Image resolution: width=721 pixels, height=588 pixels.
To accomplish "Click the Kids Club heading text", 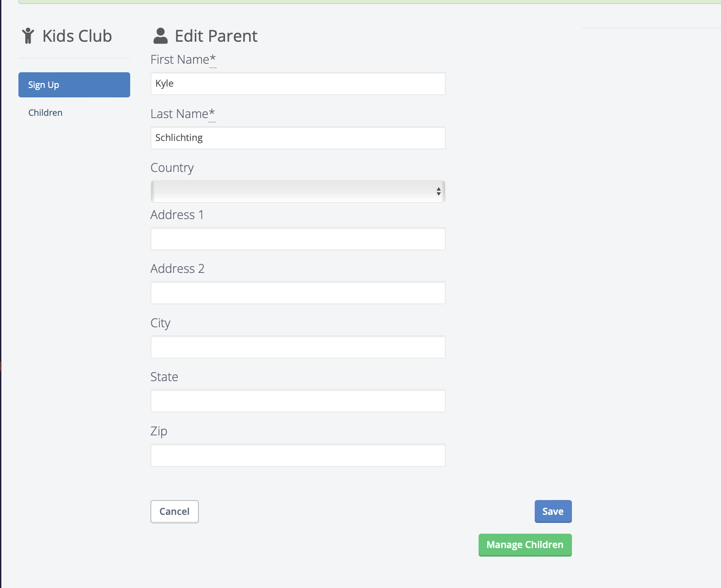I will point(77,36).
